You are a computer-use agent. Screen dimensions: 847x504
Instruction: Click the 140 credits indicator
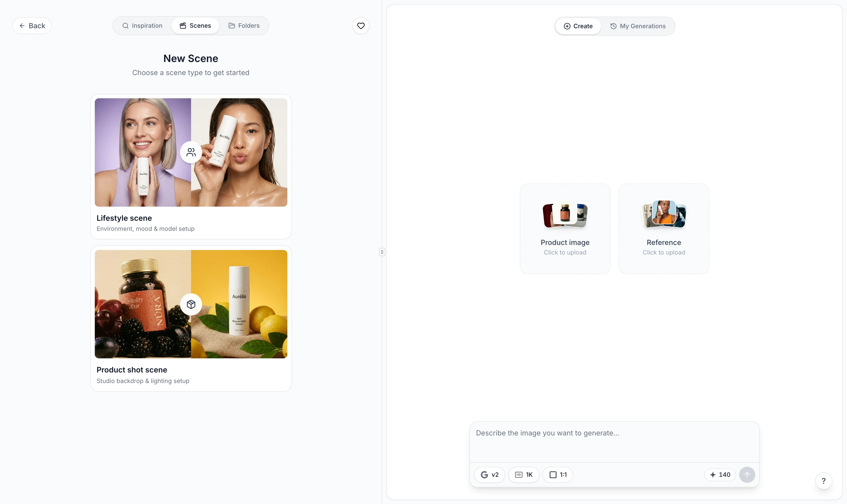pyautogui.click(x=720, y=475)
